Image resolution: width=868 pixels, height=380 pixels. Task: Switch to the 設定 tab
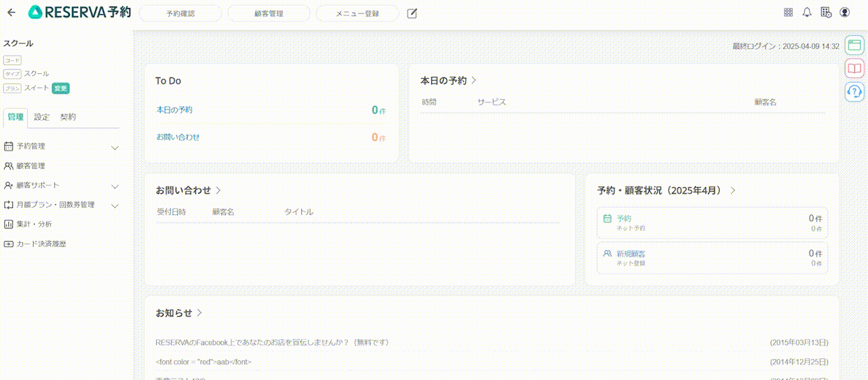pyautogui.click(x=42, y=117)
